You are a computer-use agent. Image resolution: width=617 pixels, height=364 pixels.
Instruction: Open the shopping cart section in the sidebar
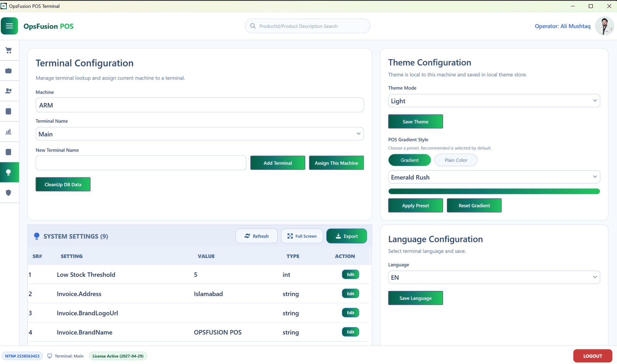pyautogui.click(x=9, y=50)
